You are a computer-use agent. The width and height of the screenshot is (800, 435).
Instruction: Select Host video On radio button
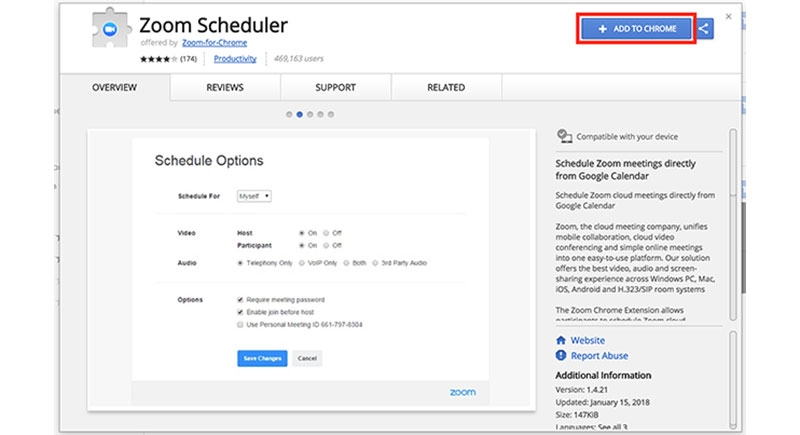pyautogui.click(x=302, y=233)
